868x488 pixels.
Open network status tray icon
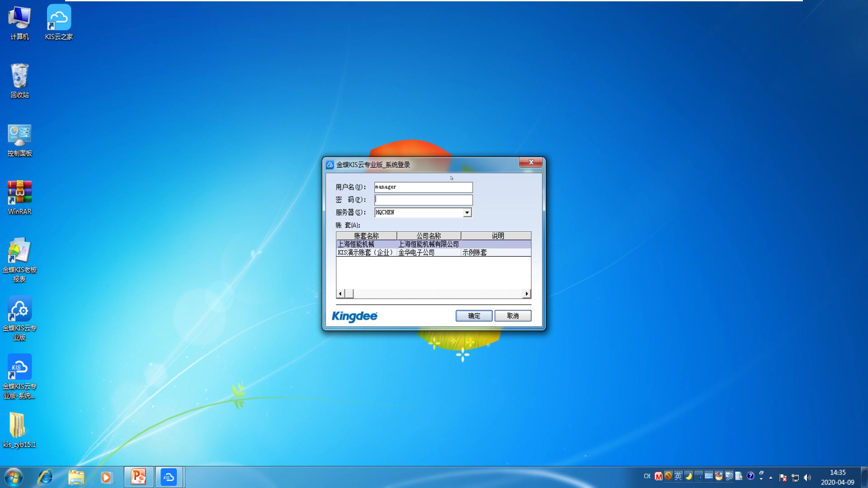[x=795, y=478]
